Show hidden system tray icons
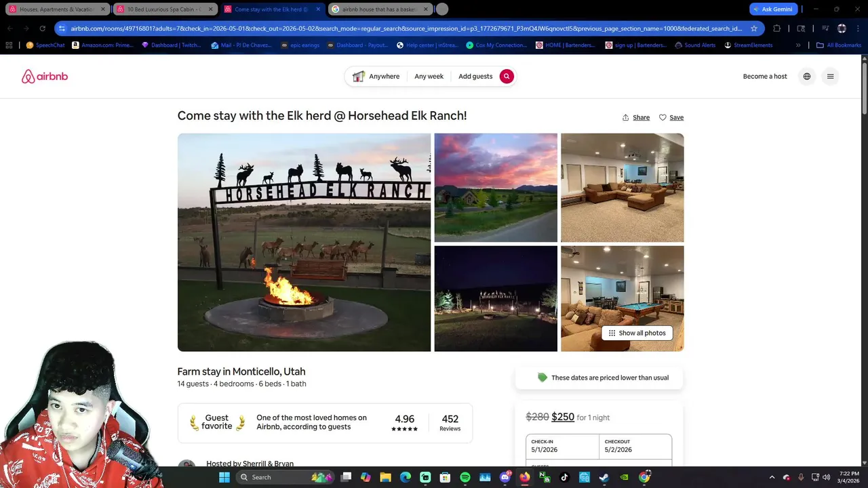The width and height of the screenshot is (868, 488). coord(772,477)
